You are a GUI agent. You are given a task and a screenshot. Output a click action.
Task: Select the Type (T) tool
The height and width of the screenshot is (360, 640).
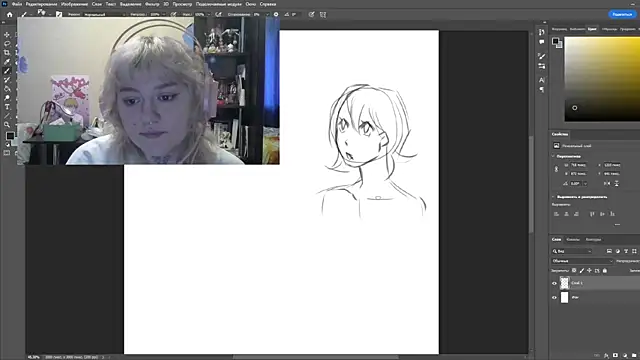(x=7, y=107)
